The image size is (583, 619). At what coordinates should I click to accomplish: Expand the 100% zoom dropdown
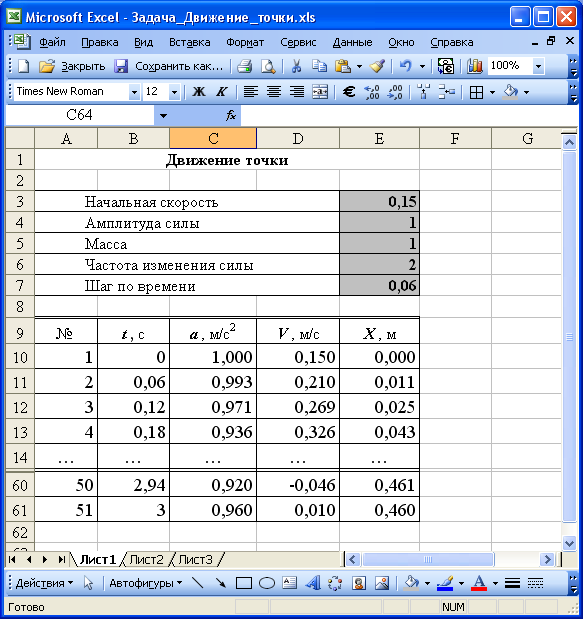(538, 66)
